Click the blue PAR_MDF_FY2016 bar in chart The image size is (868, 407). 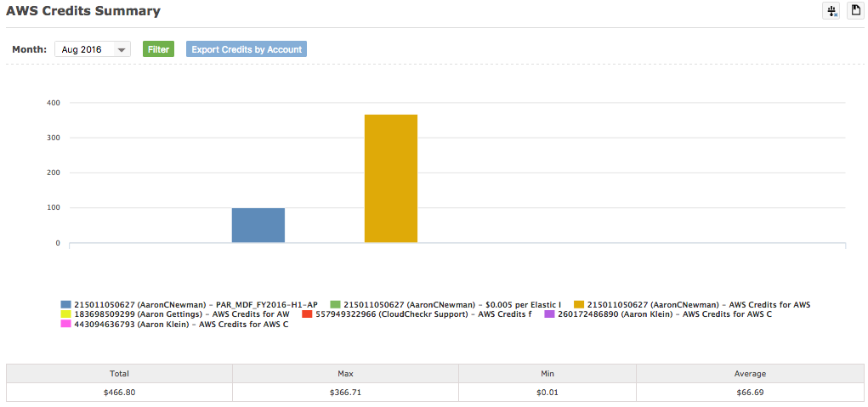(258, 225)
